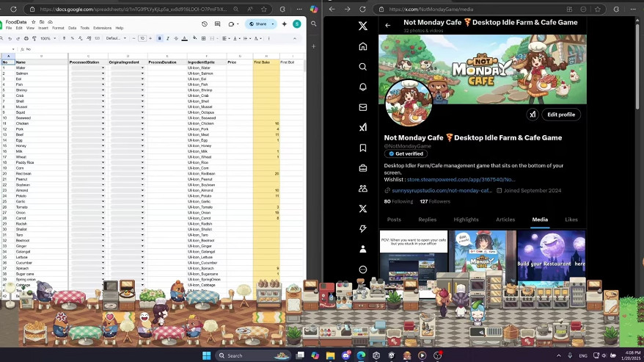Open the Extensions menu in Sheets

(x=103, y=28)
